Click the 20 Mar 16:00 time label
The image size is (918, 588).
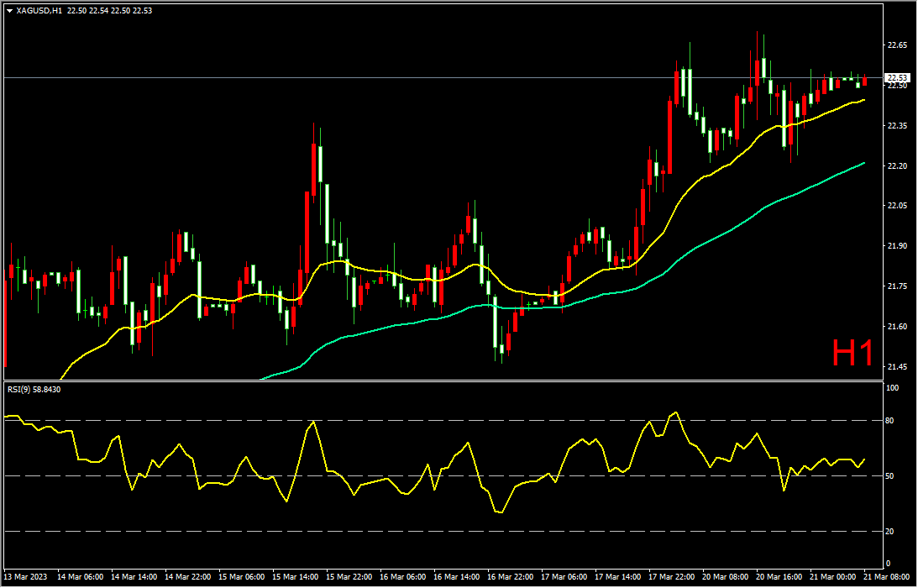[x=780, y=577]
